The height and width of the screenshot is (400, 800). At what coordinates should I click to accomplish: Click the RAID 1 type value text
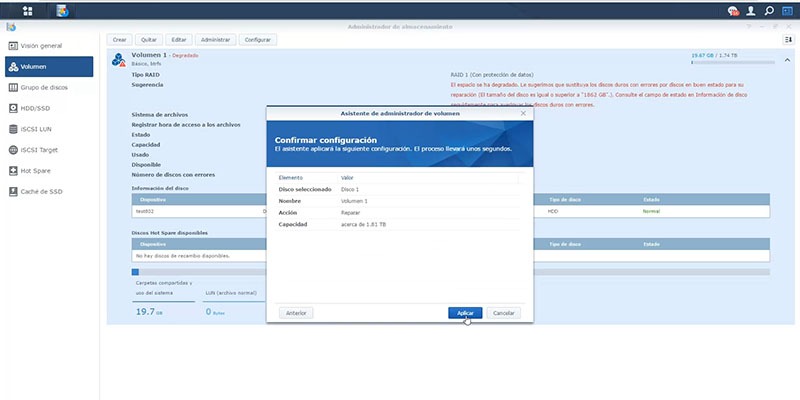[492, 74]
